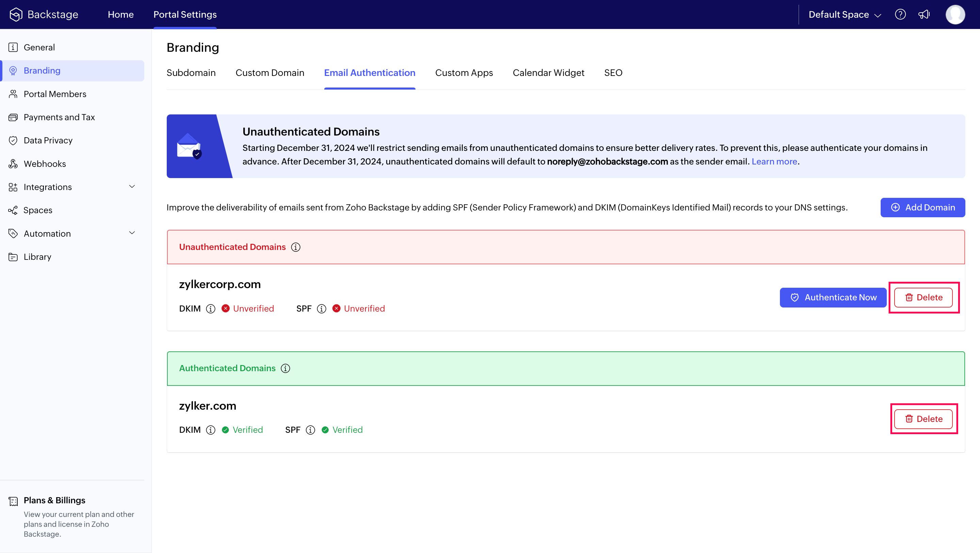Click info icon beside Unauthenticated Domains header

click(296, 247)
